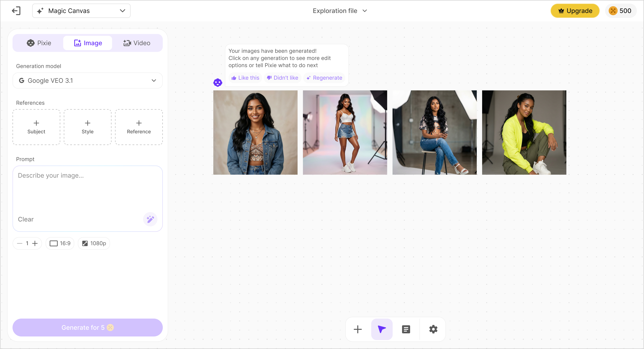Open the 16:9 aspect ratio selector

[x=60, y=243]
